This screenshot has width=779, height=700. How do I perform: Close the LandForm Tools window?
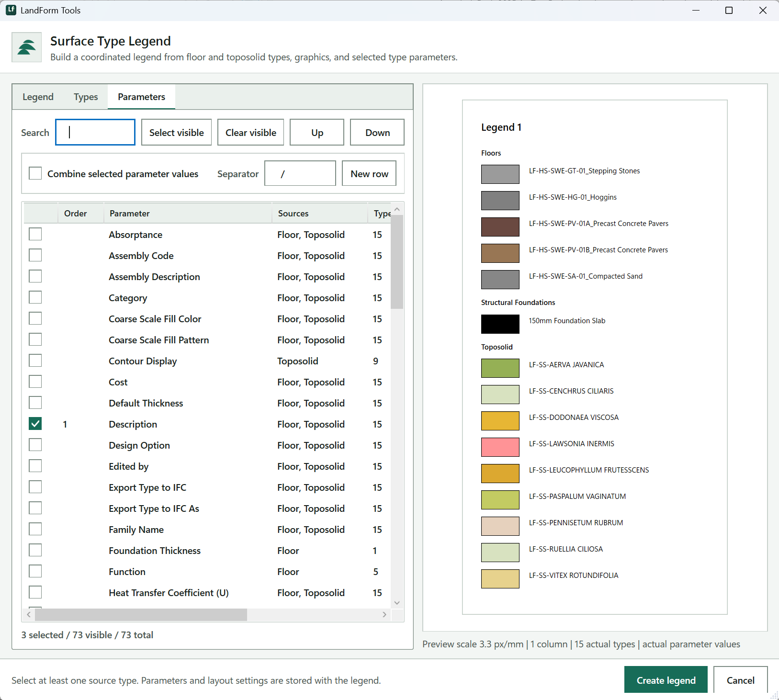(763, 10)
